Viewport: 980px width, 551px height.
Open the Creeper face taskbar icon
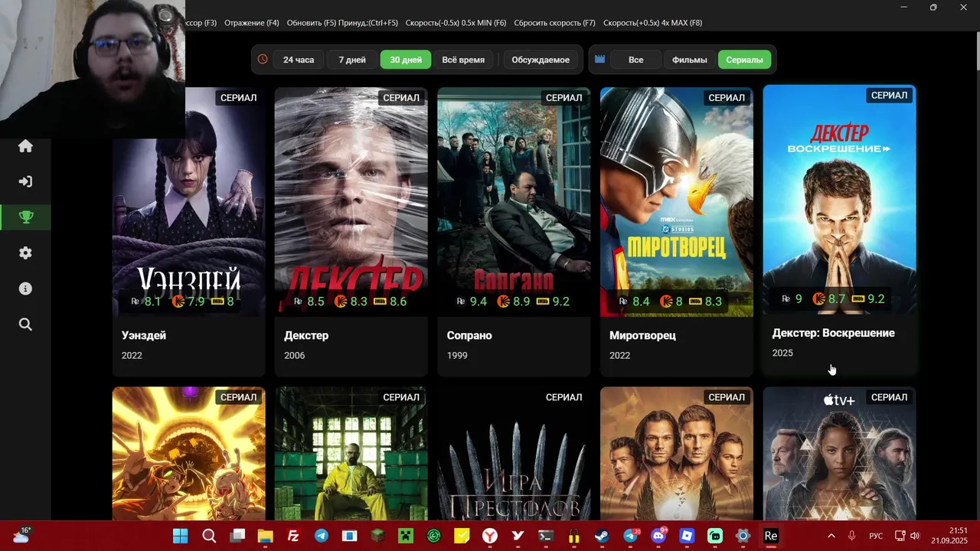point(406,536)
